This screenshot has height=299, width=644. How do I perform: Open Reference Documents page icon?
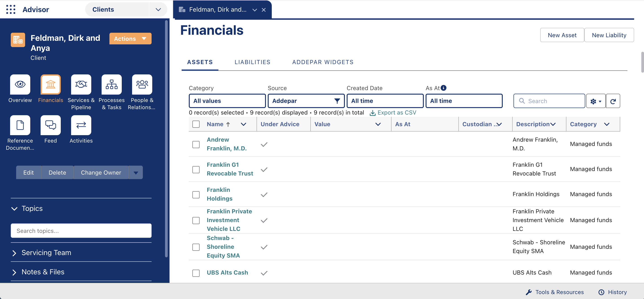[20, 125]
